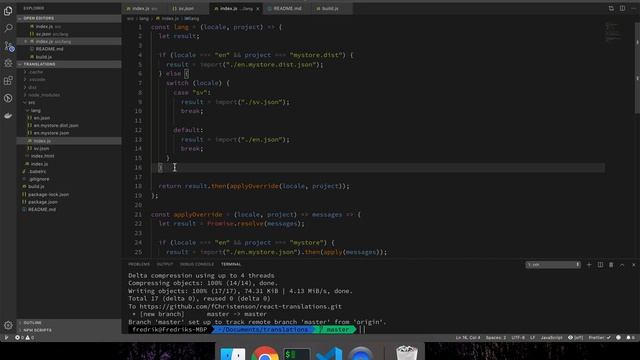
Task: Switch to the sv.json editor tab
Action: tap(186, 9)
